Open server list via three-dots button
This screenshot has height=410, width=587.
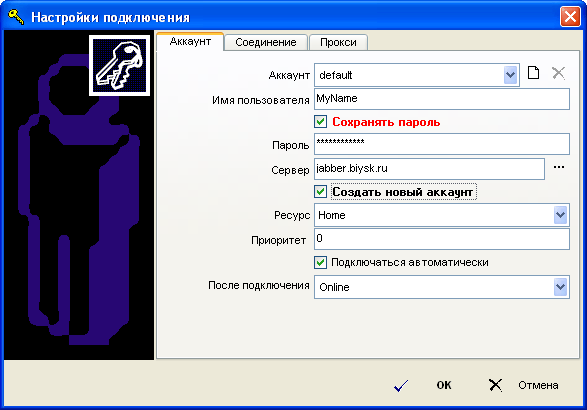pos(559,167)
